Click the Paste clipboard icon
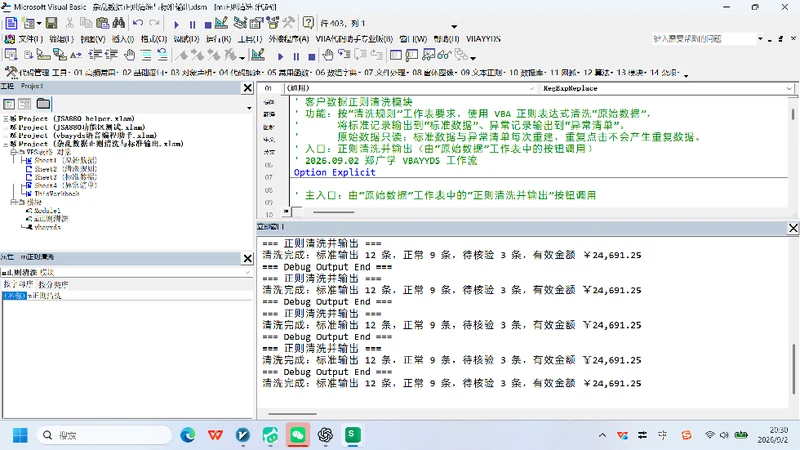800x450 pixels. [x=103, y=23]
